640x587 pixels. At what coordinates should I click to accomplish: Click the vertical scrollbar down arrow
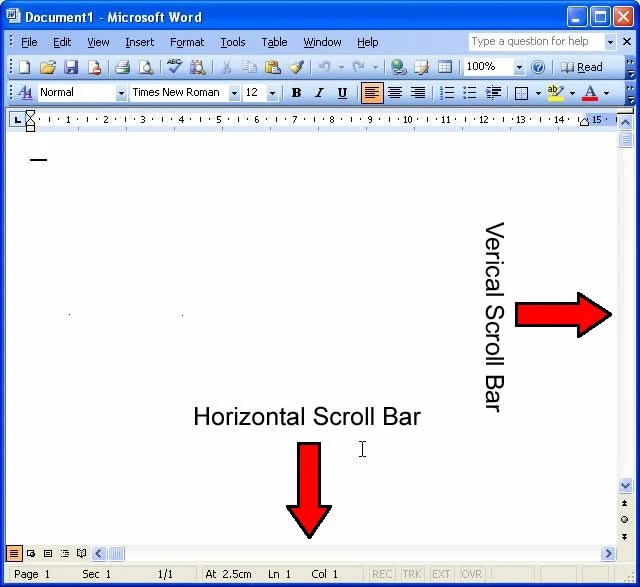625,486
